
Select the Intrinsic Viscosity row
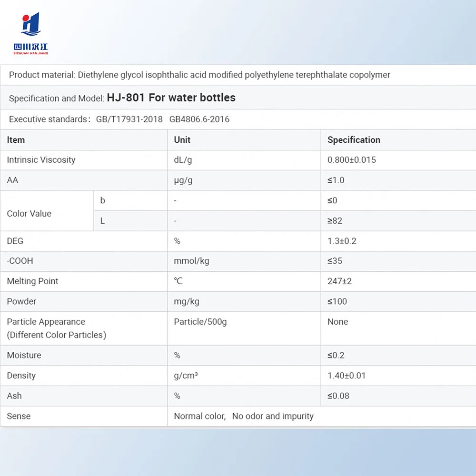pyautogui.click(x=41, y=160)
